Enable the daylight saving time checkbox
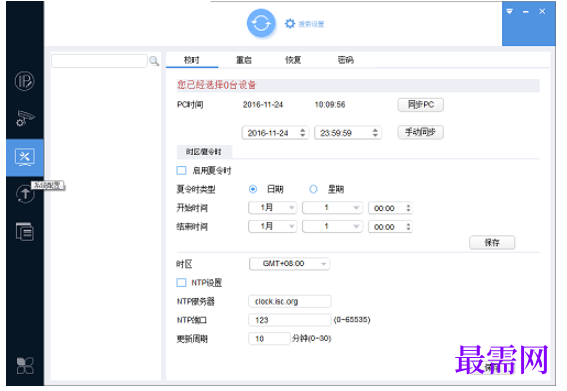The height and width of the screenshot is (391, 567). pyautogui.click(x=181, y=170)
